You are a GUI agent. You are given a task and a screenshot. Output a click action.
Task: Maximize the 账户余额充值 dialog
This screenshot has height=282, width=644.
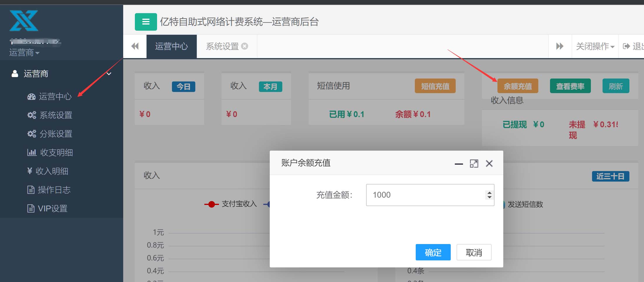click(474, 164)
